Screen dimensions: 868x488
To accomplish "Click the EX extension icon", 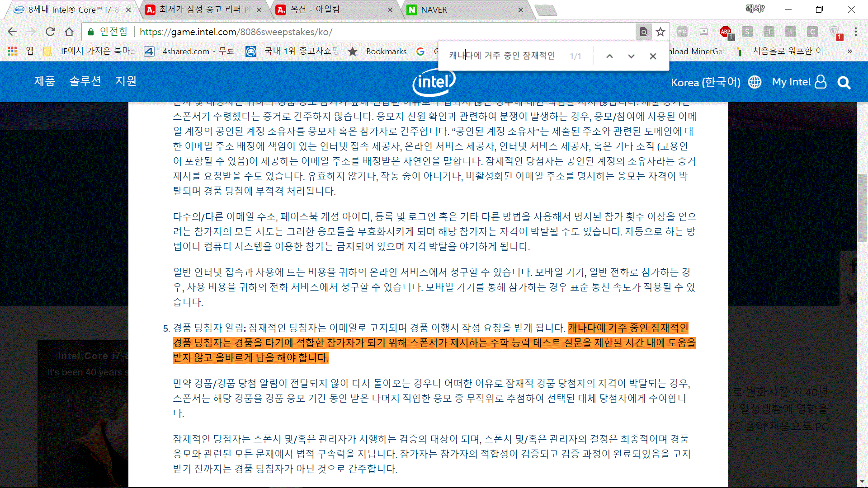I will click(682, 32).
